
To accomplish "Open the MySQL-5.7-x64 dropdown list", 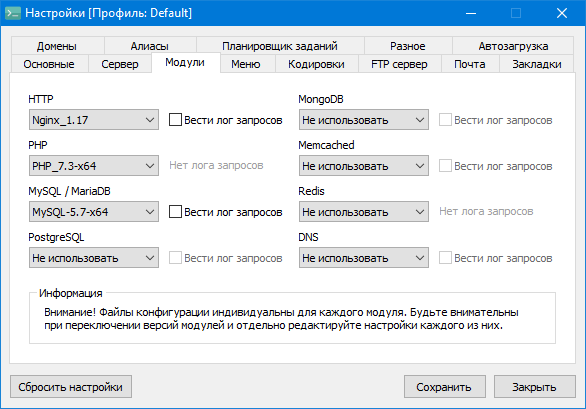I will (94, 212).
